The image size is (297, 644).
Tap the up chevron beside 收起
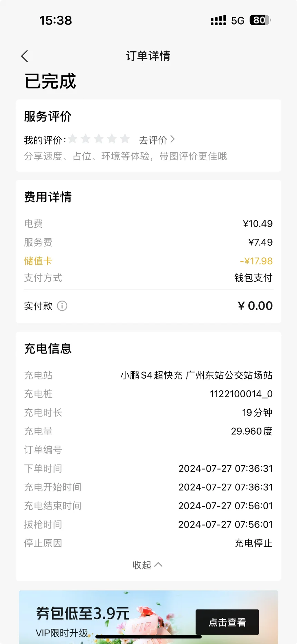(x=159, y=565)
